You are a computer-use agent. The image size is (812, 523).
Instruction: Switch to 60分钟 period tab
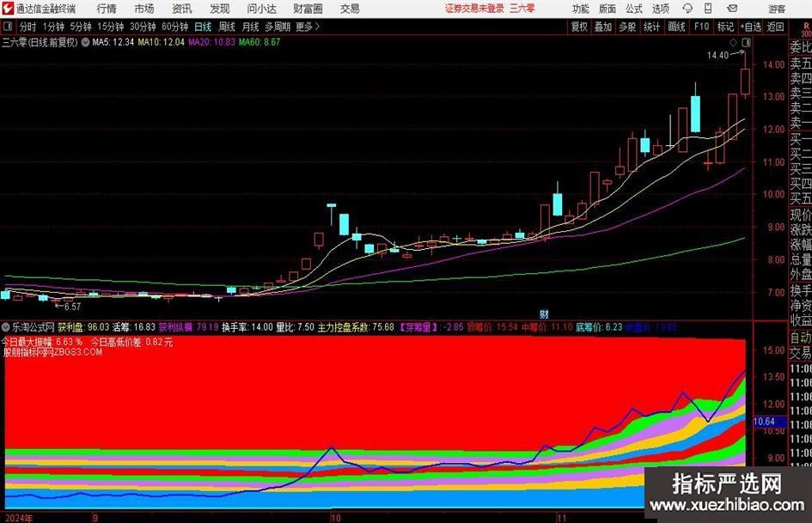pos(175,27)
